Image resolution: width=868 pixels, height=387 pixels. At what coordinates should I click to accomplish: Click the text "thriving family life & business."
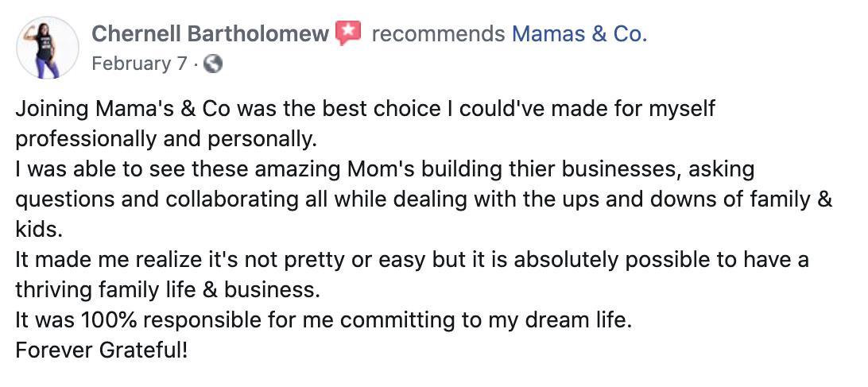tap(168, 289)
